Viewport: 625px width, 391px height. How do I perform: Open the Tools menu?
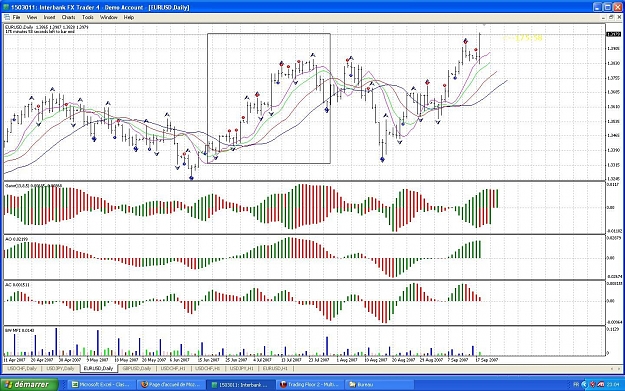(88, 18)
